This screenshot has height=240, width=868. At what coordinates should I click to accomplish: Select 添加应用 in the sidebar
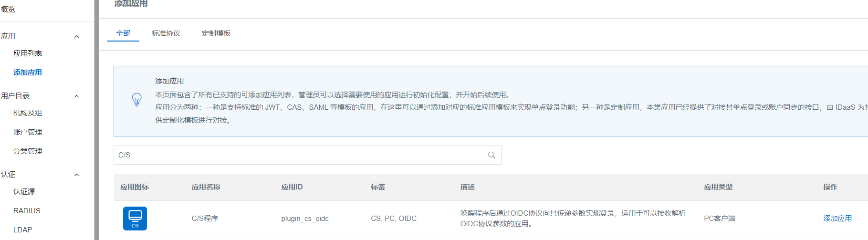(28, 73)
